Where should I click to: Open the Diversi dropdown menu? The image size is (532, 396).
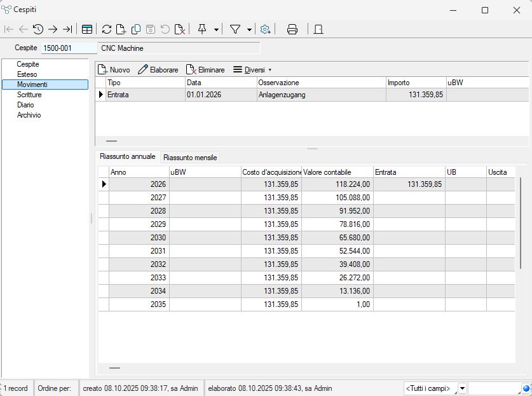252,70
